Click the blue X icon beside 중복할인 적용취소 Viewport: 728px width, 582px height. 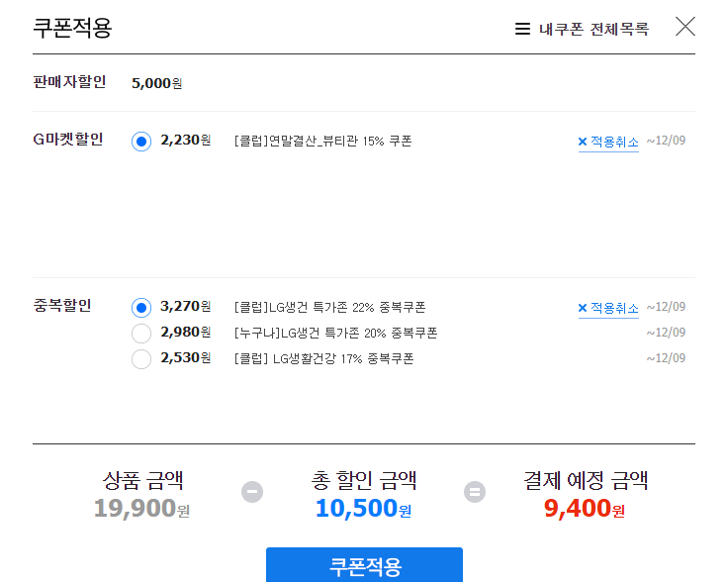583,308
